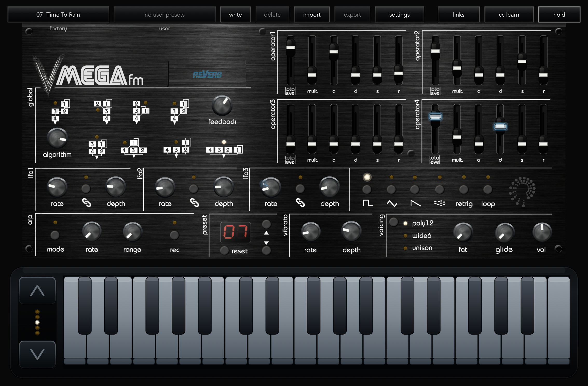Toggle the arp mode button
The height and width of the screenshot is (386, 588).
pos(55,235)
